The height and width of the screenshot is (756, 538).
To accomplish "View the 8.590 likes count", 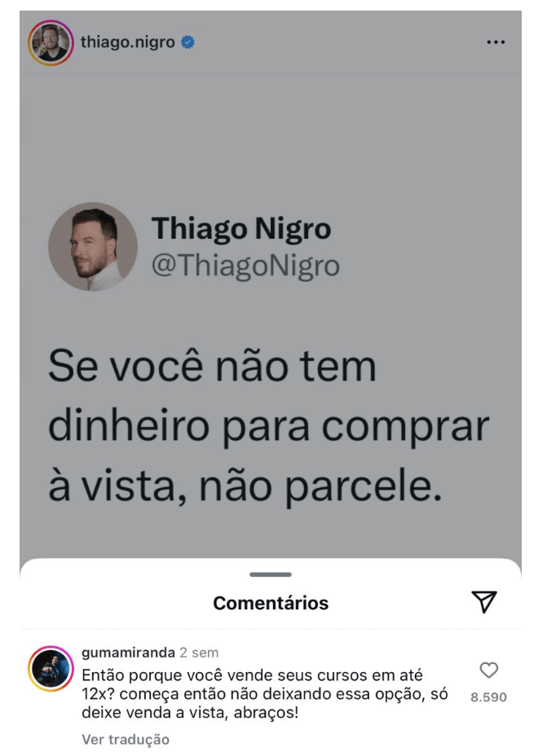I will (488, 697).
